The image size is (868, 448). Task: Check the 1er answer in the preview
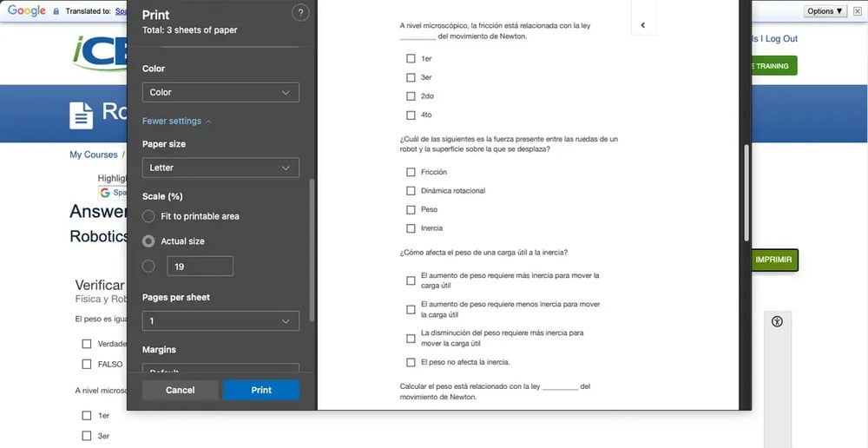coord(411,58)
